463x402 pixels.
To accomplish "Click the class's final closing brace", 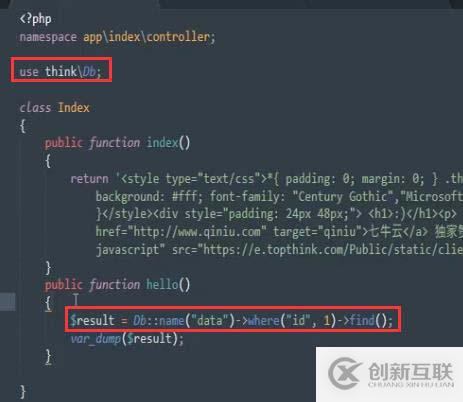I will 23,392.
